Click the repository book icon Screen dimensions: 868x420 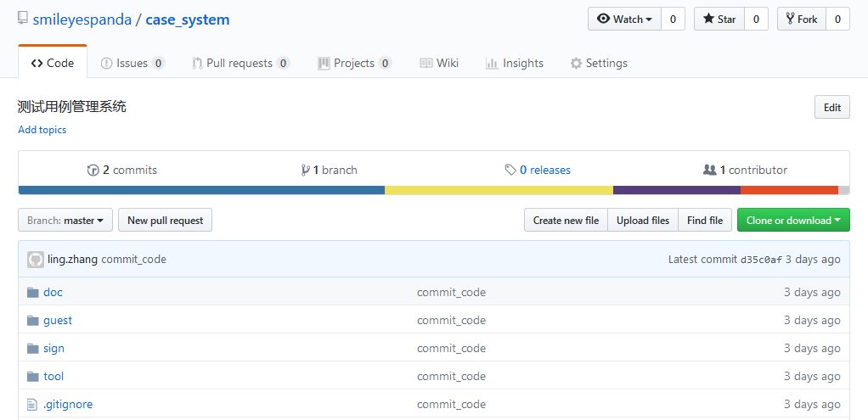(x=23, y=19)
